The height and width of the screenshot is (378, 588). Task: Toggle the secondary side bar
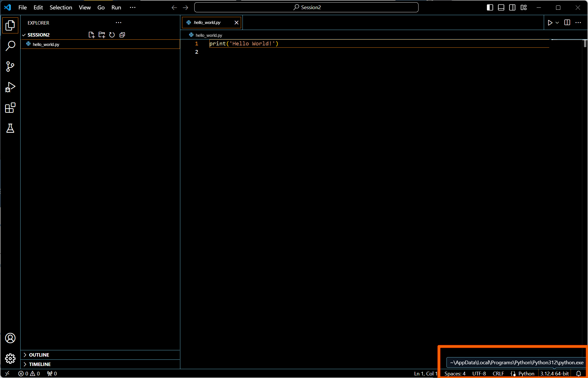coord(512,7)
